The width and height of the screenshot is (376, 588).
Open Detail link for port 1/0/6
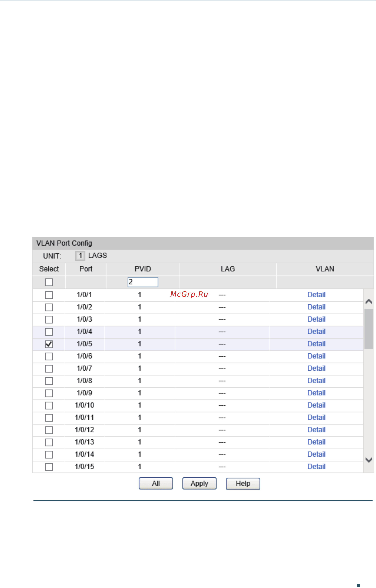(316, 356)
